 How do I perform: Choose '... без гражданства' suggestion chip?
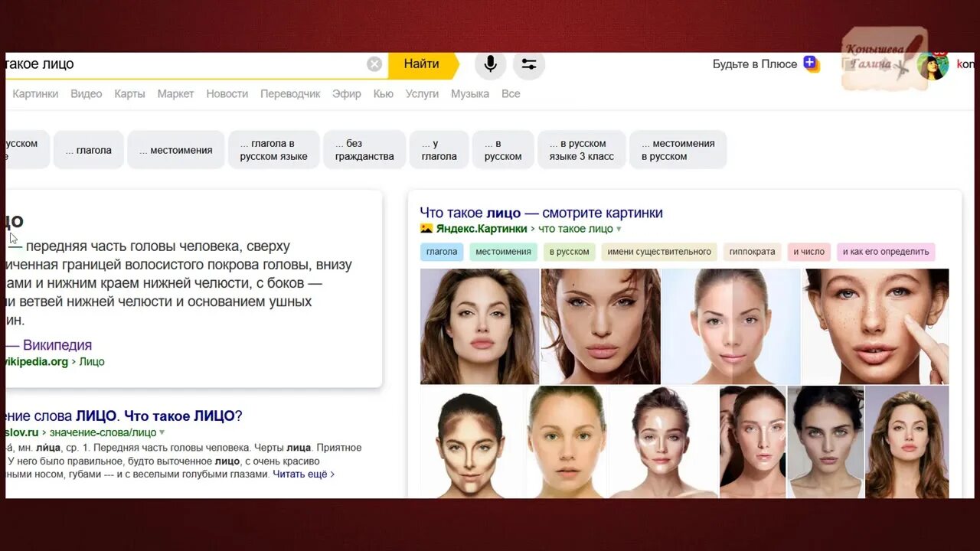pos(364,150)
